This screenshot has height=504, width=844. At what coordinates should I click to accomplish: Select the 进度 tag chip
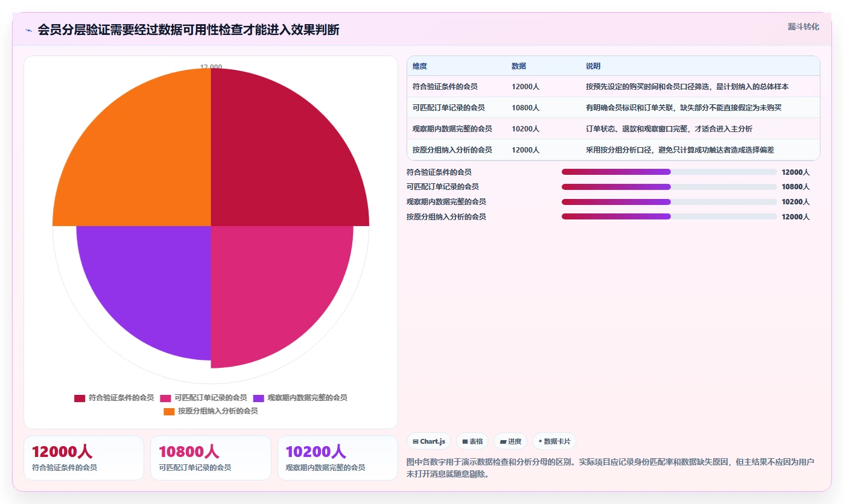coord(510,441)
